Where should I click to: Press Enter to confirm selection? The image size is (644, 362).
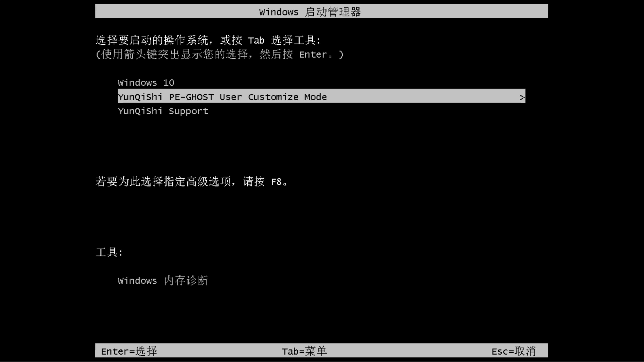(128, 351)
